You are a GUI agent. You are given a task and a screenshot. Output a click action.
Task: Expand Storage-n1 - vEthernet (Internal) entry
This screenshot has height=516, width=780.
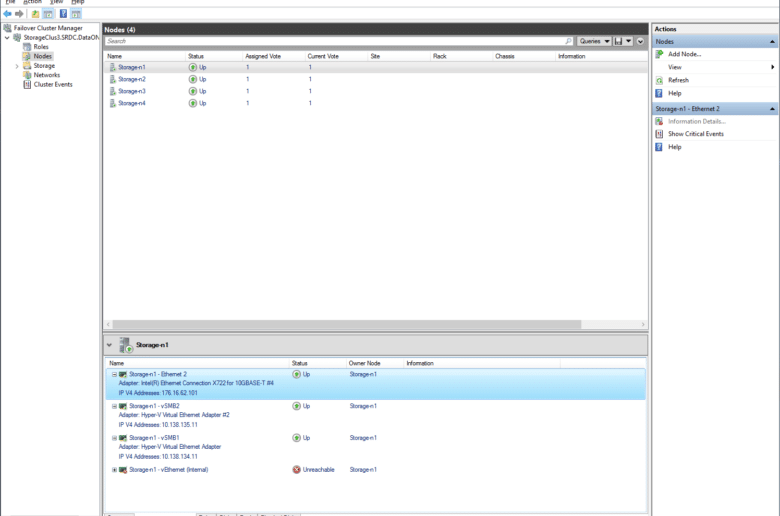click(x=114, y=470)
